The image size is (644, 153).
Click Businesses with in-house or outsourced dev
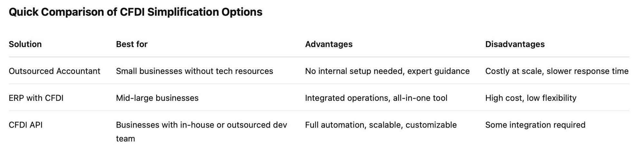201,125
